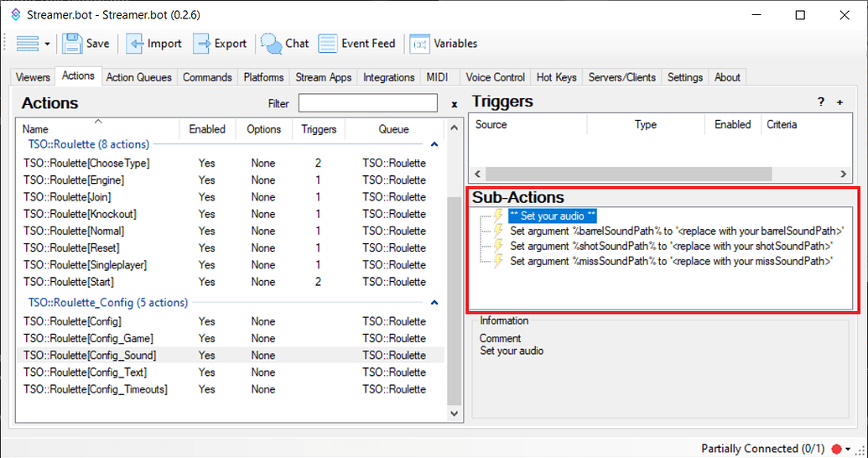Open the Variables viewer
The image size is (868, 458).
click(444, 43)
